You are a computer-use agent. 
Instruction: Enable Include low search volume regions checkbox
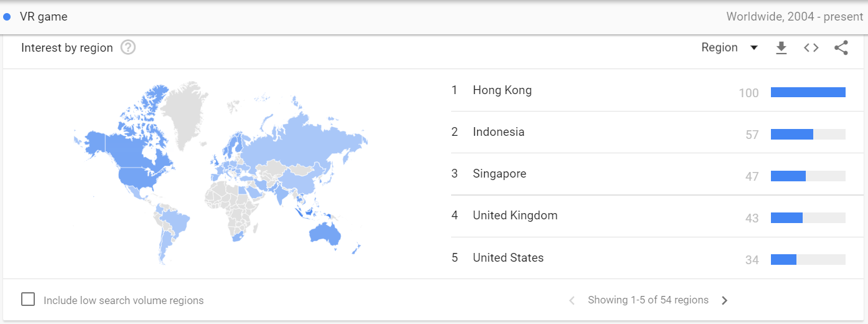(28, 300)
